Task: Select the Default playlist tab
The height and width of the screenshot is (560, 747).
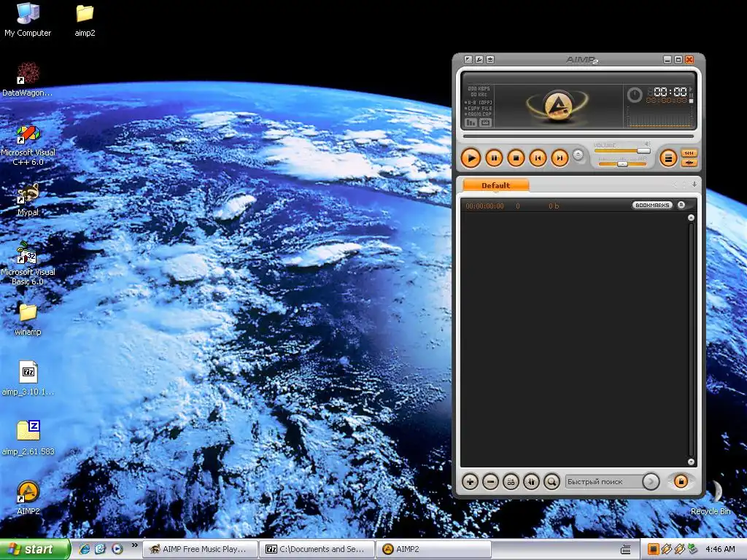Action: (495, 185)
